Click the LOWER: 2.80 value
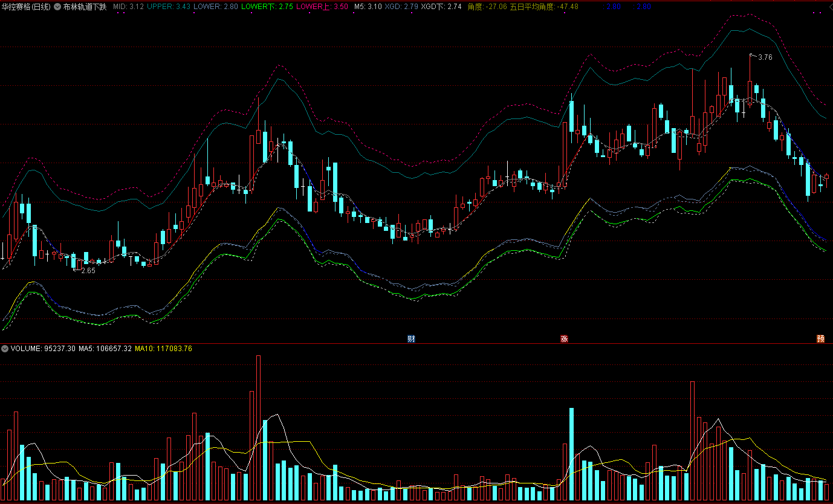The image size is (833, 504). click(215, 7)
